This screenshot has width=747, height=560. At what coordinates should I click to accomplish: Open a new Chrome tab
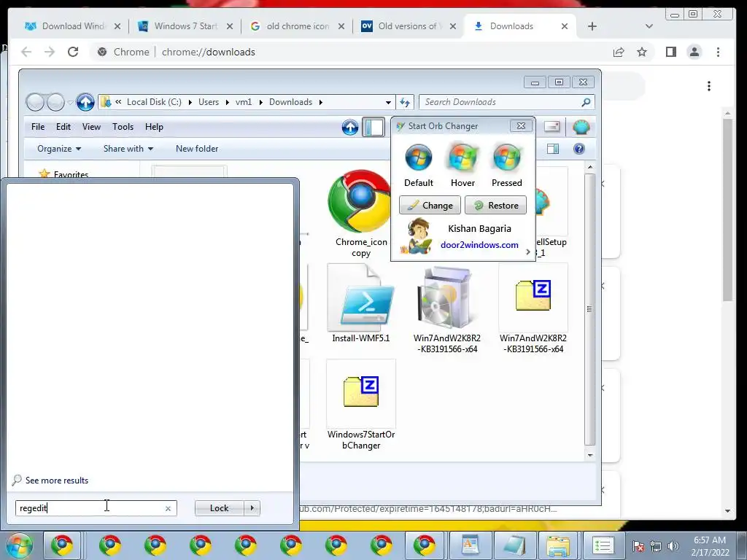coord(592,26)
